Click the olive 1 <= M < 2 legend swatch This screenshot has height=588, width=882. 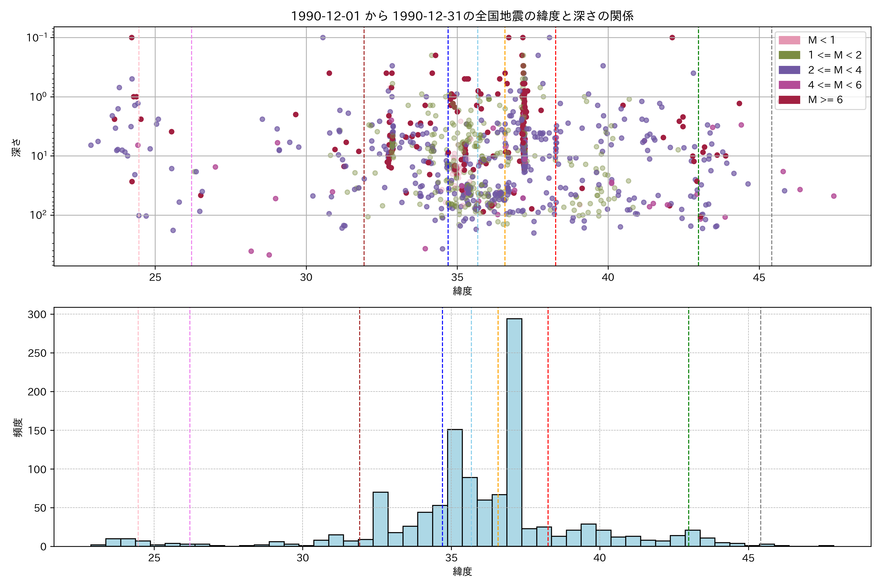tap(789, 55)
